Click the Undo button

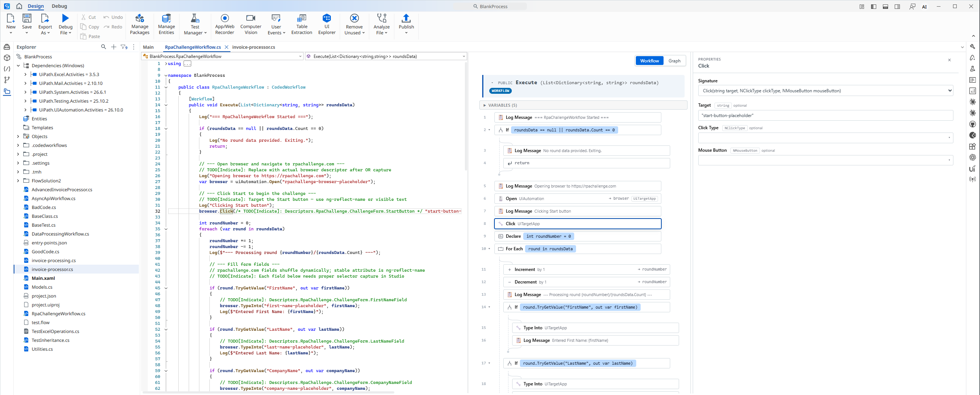click(113, 17)
